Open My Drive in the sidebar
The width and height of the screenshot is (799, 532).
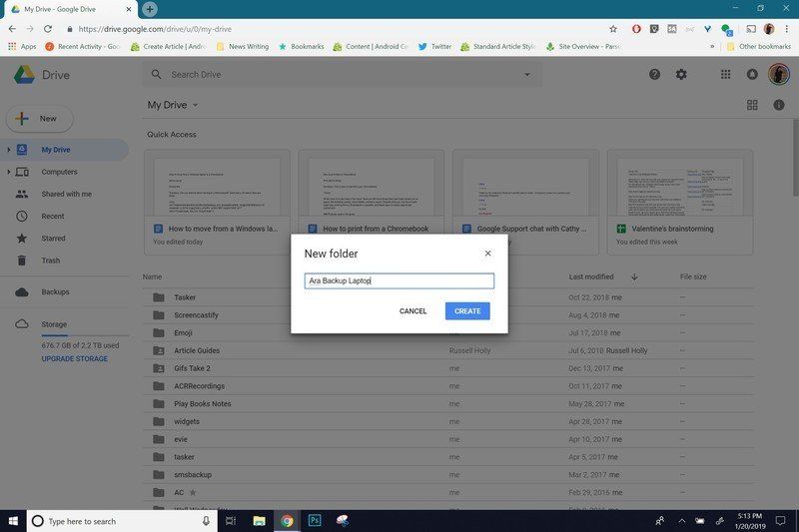pos(56,150)
